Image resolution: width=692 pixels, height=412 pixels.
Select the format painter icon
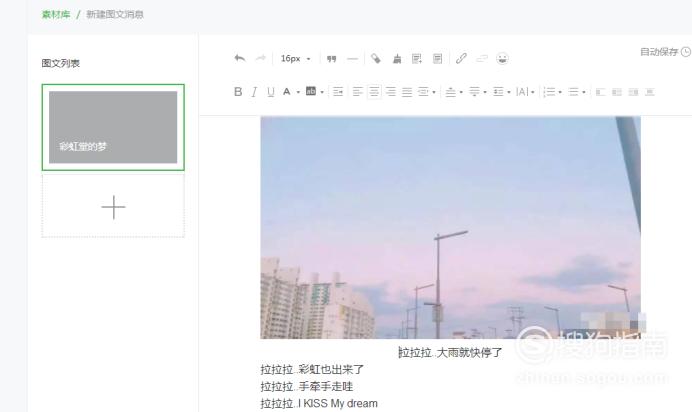pyautogui.click(x=376, y=58)
